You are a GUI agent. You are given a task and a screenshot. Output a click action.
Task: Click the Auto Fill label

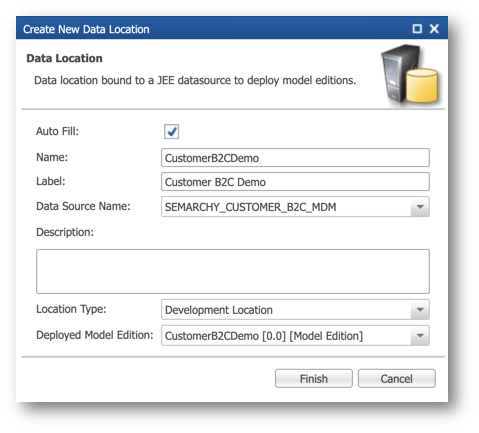(x=57, y=131)
